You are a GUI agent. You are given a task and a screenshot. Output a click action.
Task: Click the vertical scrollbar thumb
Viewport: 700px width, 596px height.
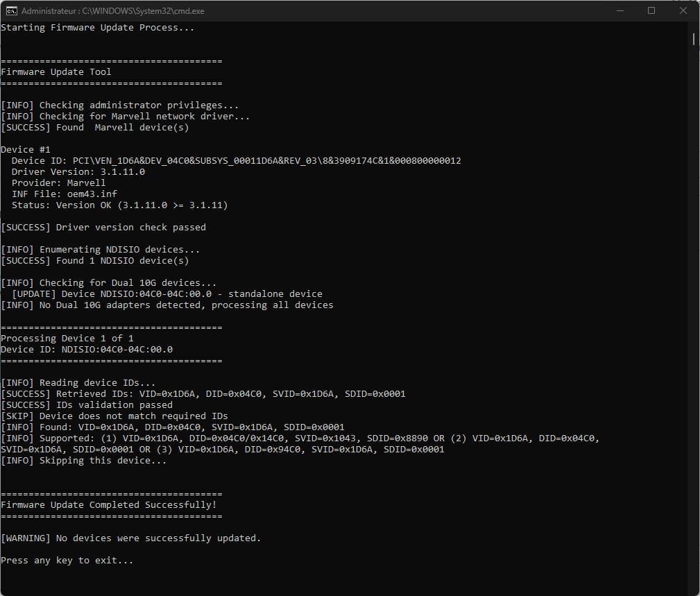[694, 39]
